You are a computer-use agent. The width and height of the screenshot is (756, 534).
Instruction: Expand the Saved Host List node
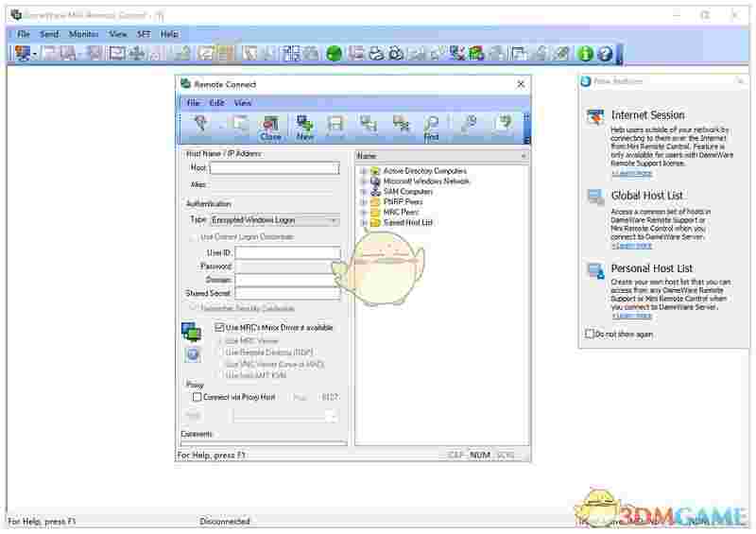click(364, 222)
